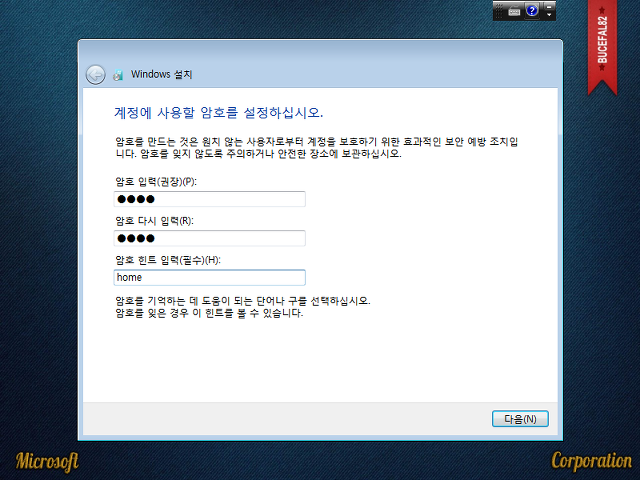Image resolution: width=640 pixels, height=480 pixels.
Task: Click the 다음(N) next button
Action: tap(520, 419)
